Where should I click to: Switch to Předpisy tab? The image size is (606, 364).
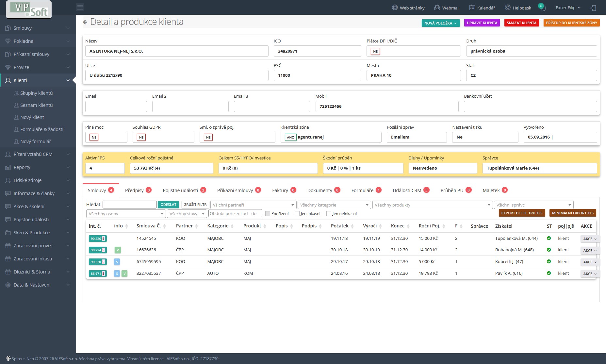[x=138, y=190]
